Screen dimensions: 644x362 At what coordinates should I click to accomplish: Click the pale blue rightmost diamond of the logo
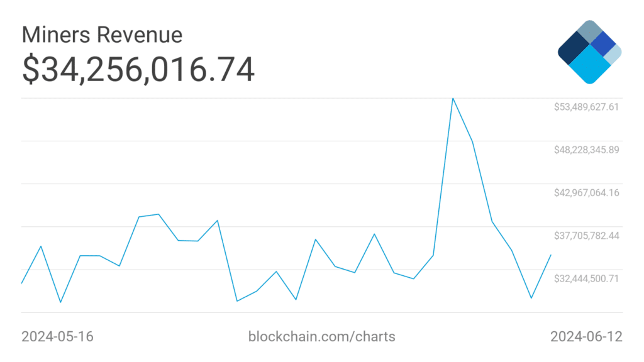pyautogui.click(x=614, y=55)
